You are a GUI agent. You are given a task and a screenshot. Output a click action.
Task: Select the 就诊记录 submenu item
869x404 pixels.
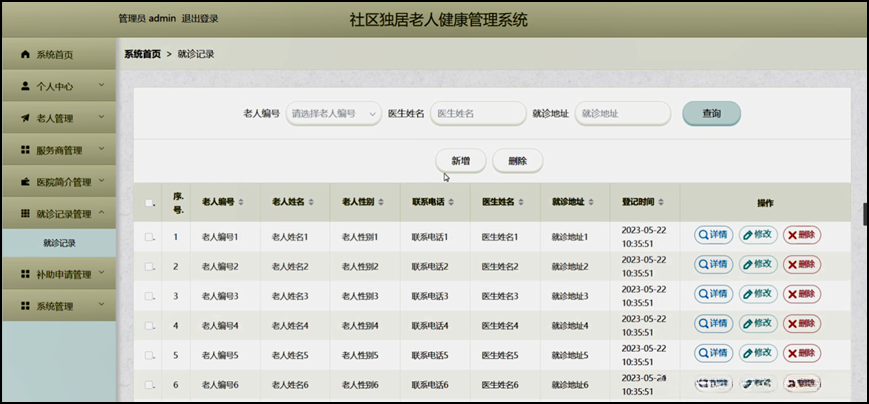pos(59,243)
